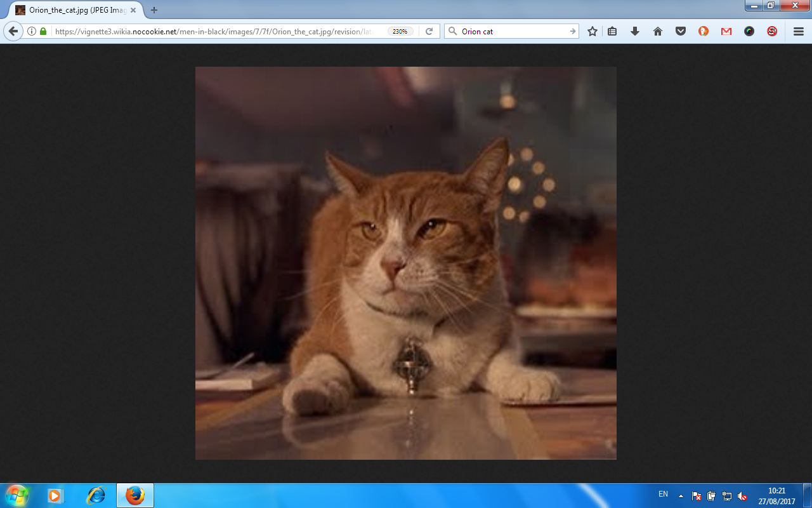Screen dimensions: 812x508
Task: Bookmark this page with the star
Action: point(593,31)
